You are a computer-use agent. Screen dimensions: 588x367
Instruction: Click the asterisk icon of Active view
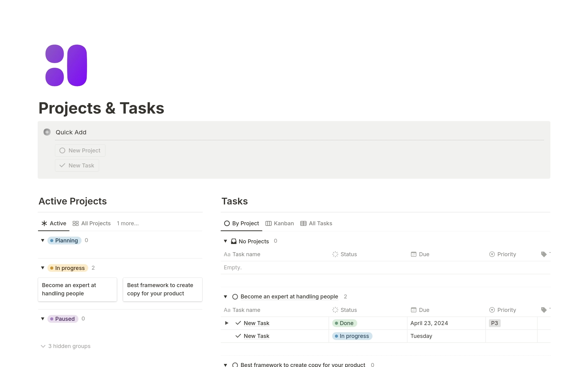pos(44,223)
